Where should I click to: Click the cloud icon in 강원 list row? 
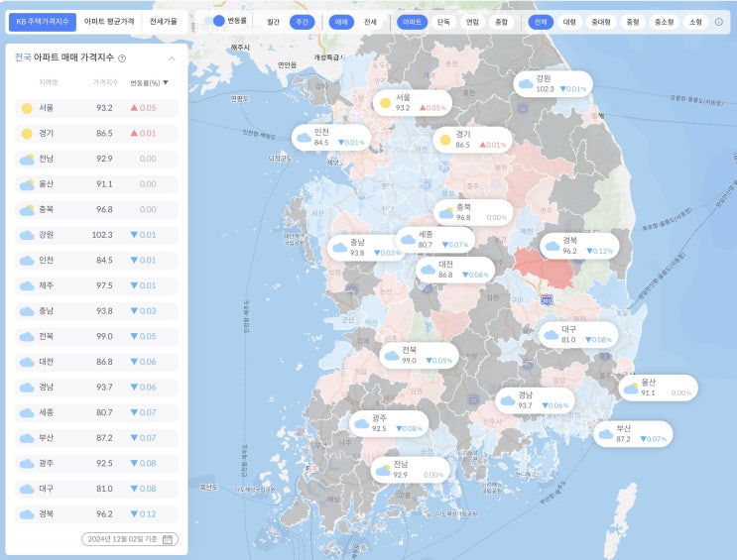click(27, 235)
